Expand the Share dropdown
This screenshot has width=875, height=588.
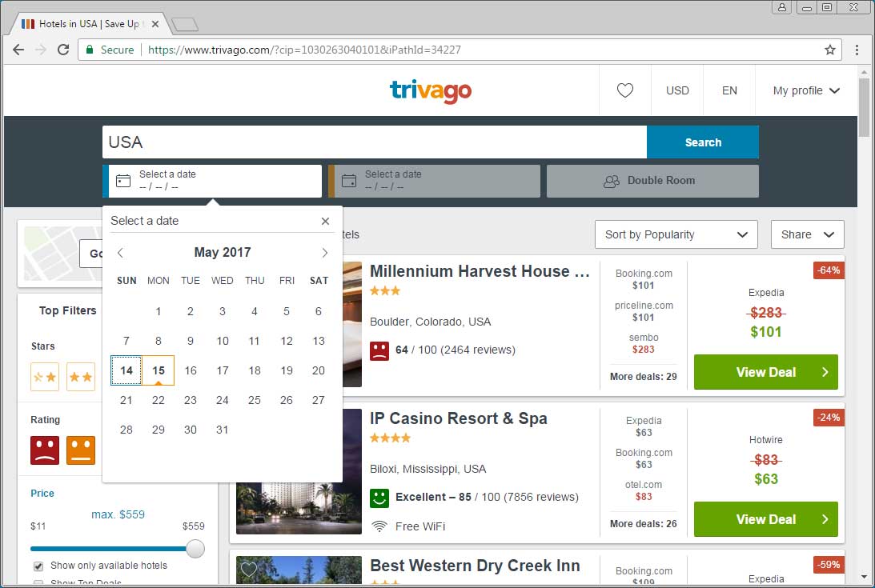(x=808, y=234)
